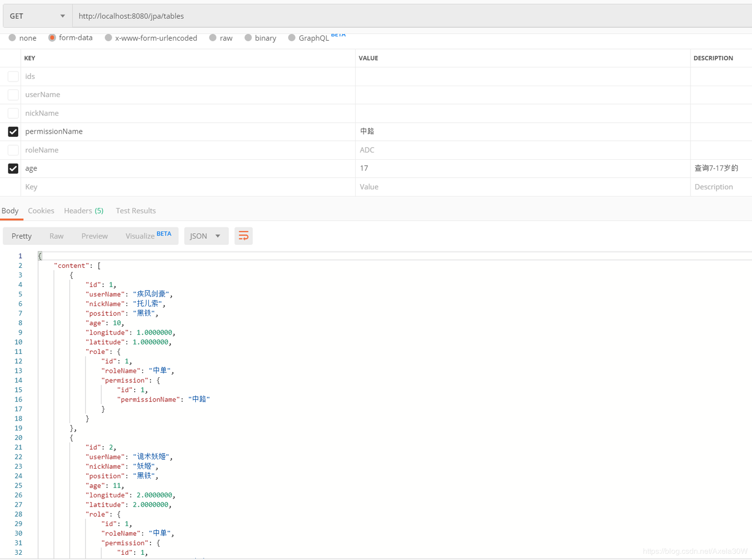Open the Headers (5) tab
Screen dimensions: 752x560
pyautogui.click(x=84, y=211)
